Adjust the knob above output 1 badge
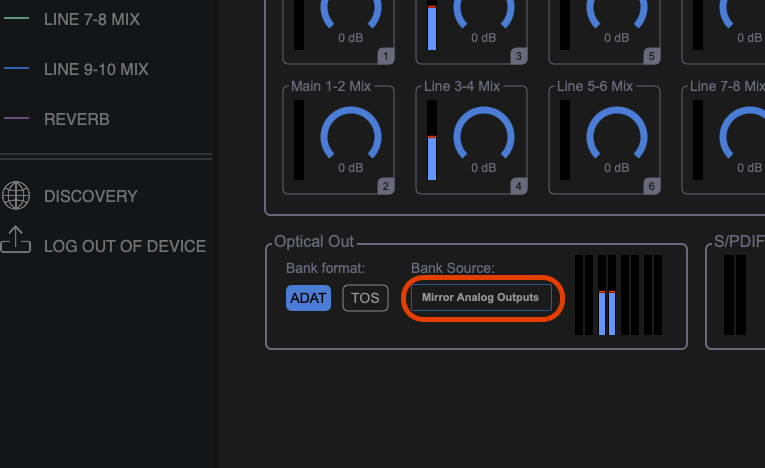 [x=351, y=14]
